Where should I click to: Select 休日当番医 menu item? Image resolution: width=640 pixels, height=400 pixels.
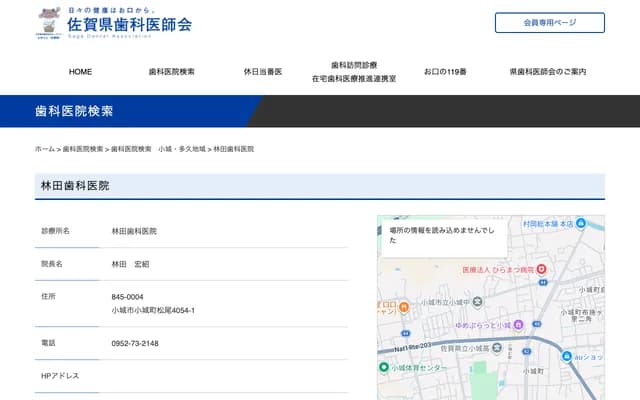tap(262, 72)
